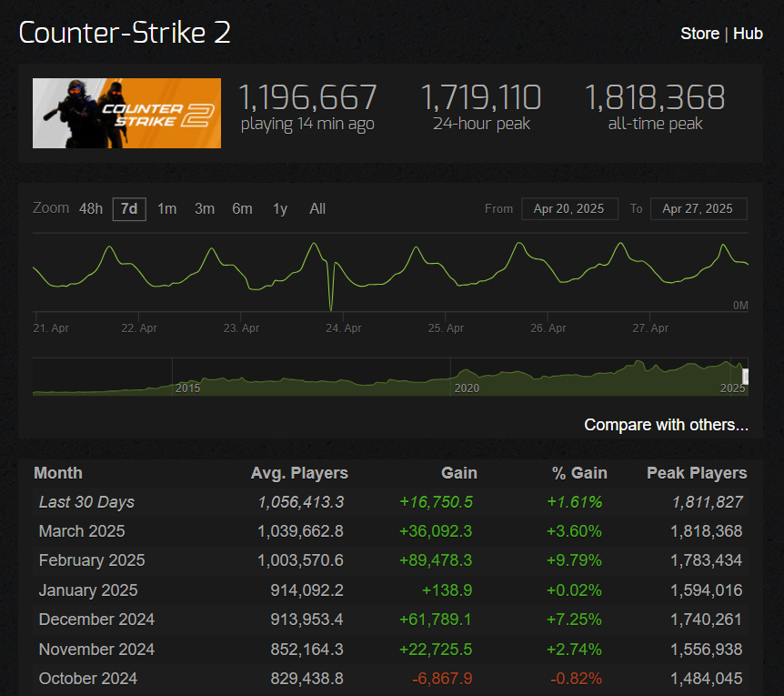784x696 pixels.
Task: Click the Peak Players column header
Action: (x=697, y=473)
